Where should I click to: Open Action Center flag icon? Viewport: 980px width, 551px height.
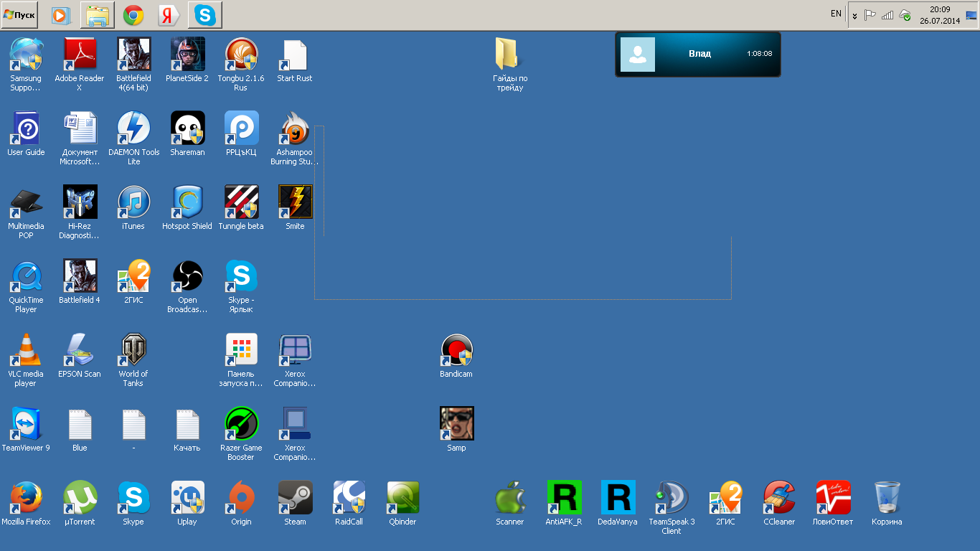(x=870, y=15)
